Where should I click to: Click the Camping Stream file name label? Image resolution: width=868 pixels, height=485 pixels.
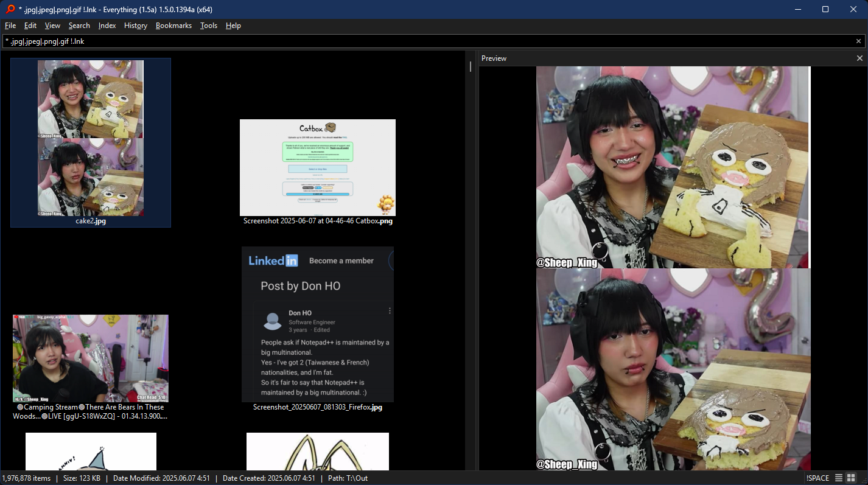pos(91,411)
